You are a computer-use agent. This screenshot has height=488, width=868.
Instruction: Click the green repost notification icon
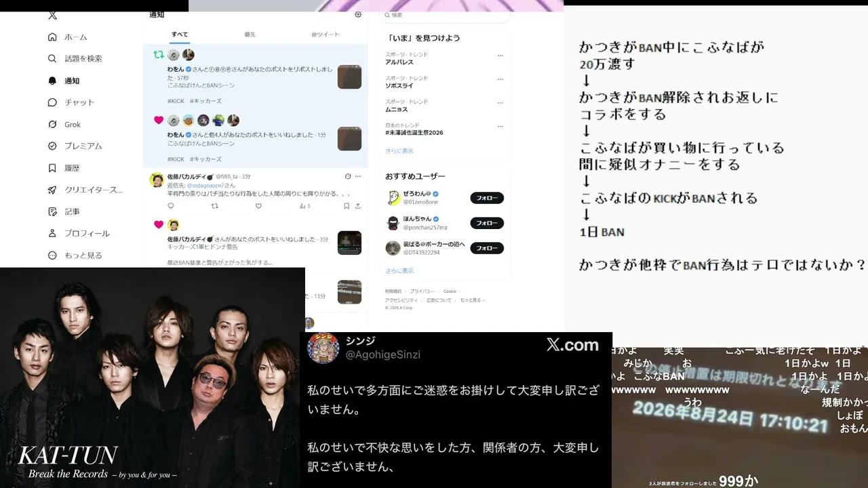158,54
